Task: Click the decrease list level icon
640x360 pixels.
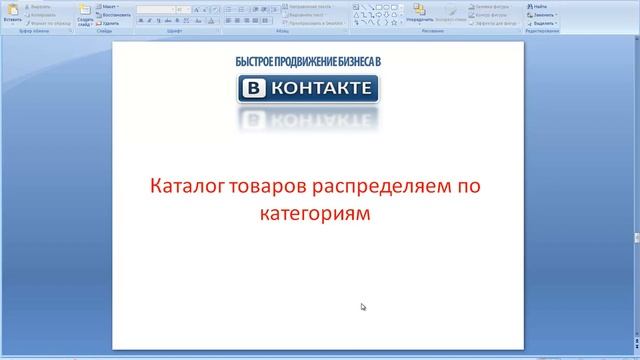Action: [x=255, y=9]
